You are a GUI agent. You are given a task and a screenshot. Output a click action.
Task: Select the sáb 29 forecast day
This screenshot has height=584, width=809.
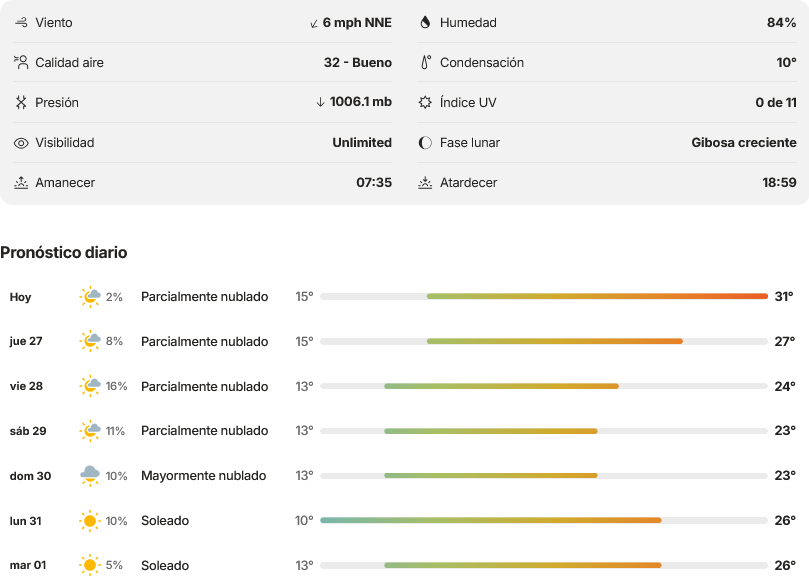pos(402,431)
